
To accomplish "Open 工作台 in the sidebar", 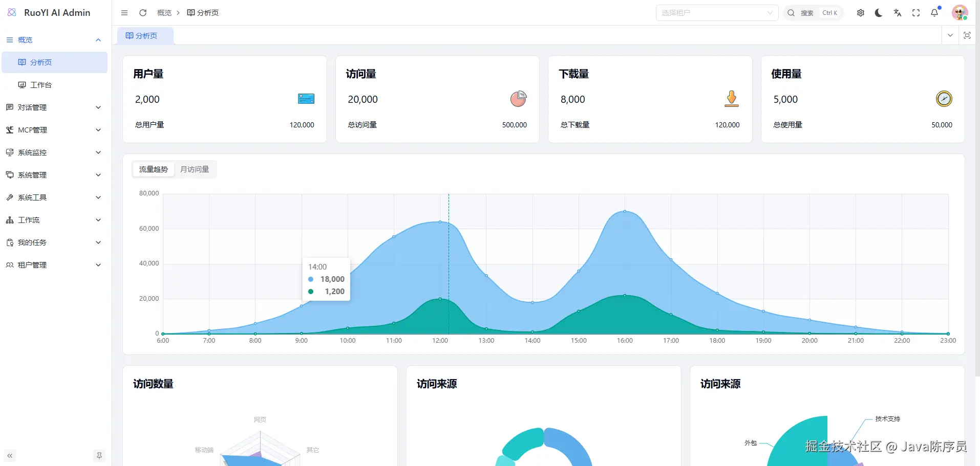I will [x=54, y=85].
